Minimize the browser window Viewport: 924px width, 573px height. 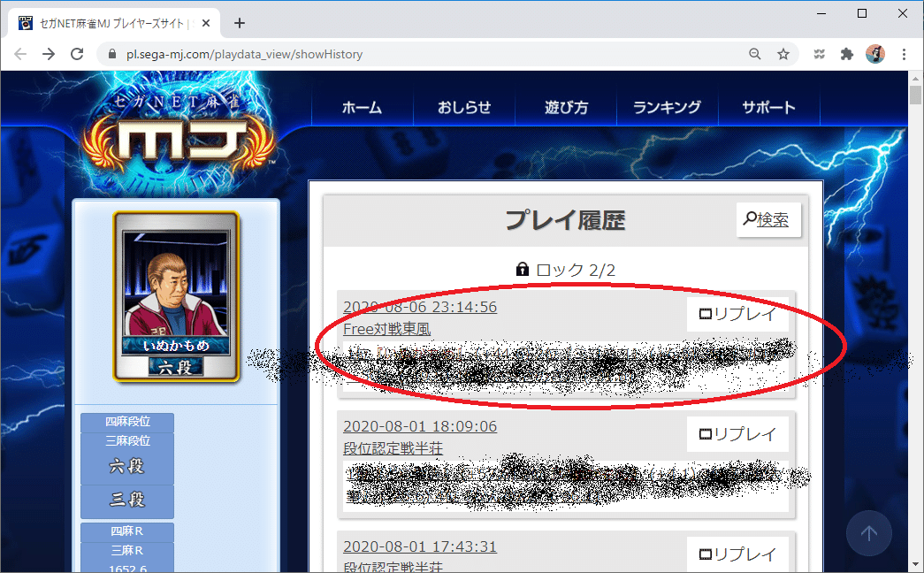[821, 13]
